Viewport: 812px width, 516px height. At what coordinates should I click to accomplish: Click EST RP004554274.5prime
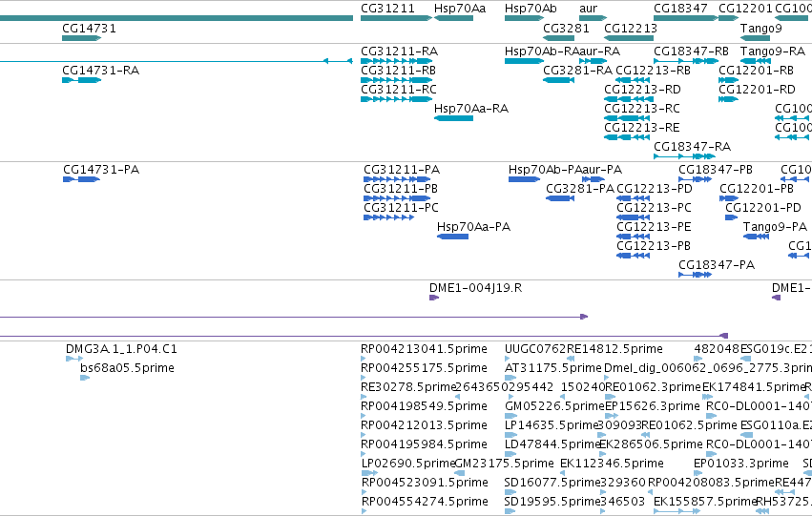click(x=424, y=502)
